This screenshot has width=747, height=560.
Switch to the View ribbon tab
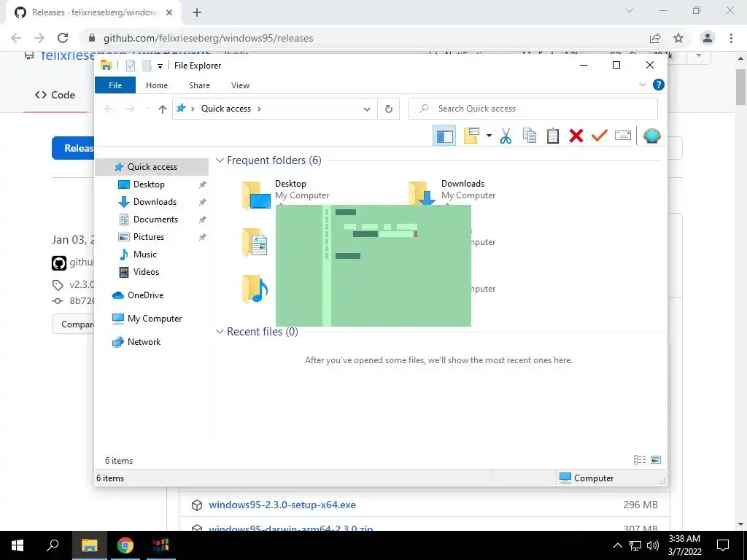[x=240, y=85]
